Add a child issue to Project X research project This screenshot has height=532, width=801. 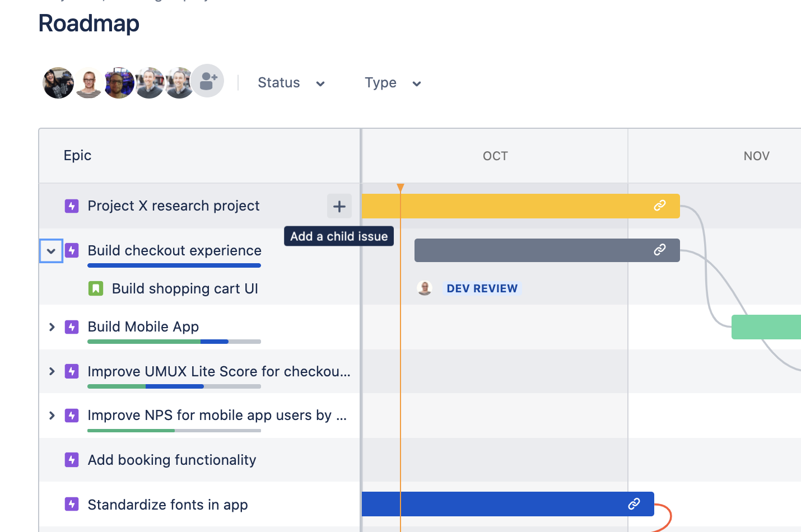click(x=339, y=206)
